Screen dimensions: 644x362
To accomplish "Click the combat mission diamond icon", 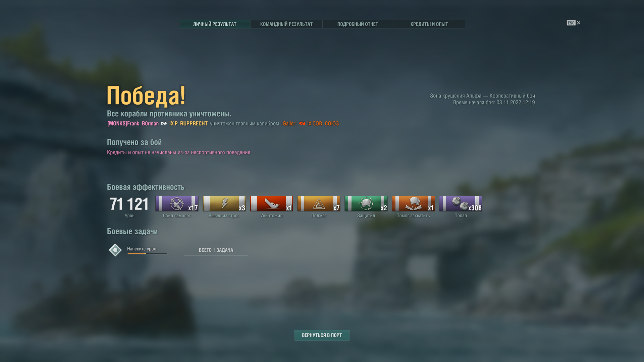I will click(115, 250).
